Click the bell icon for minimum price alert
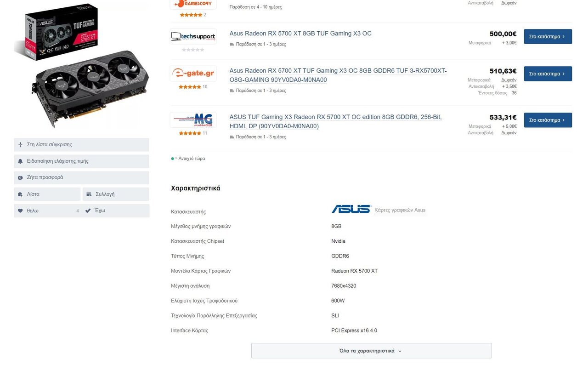The image size is (588, 365). coord(20,161)
